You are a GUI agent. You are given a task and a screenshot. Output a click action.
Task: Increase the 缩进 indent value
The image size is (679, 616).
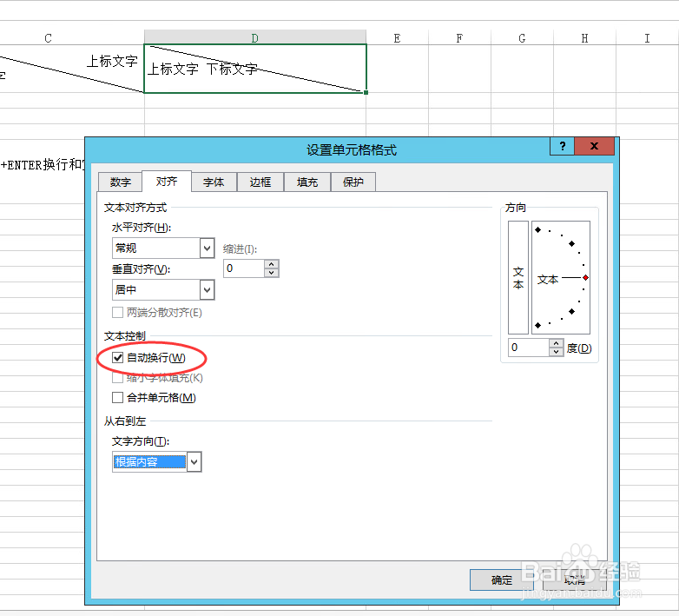272,264
